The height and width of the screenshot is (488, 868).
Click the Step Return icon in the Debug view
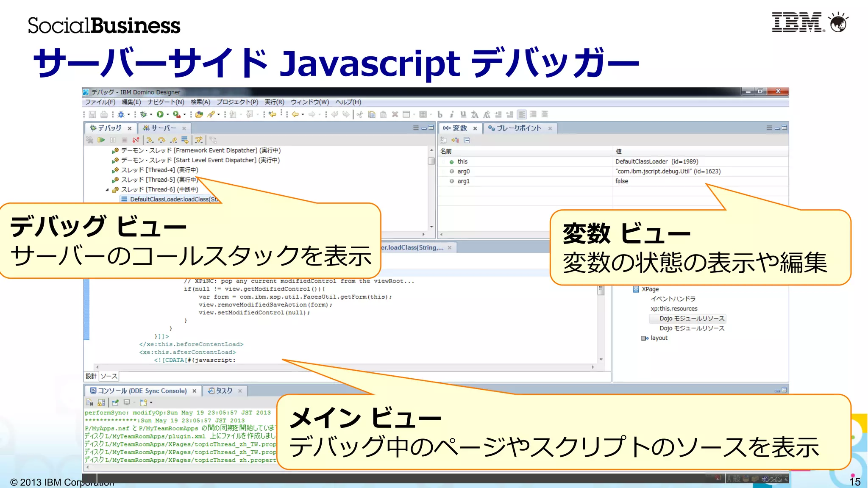point(173,140)
